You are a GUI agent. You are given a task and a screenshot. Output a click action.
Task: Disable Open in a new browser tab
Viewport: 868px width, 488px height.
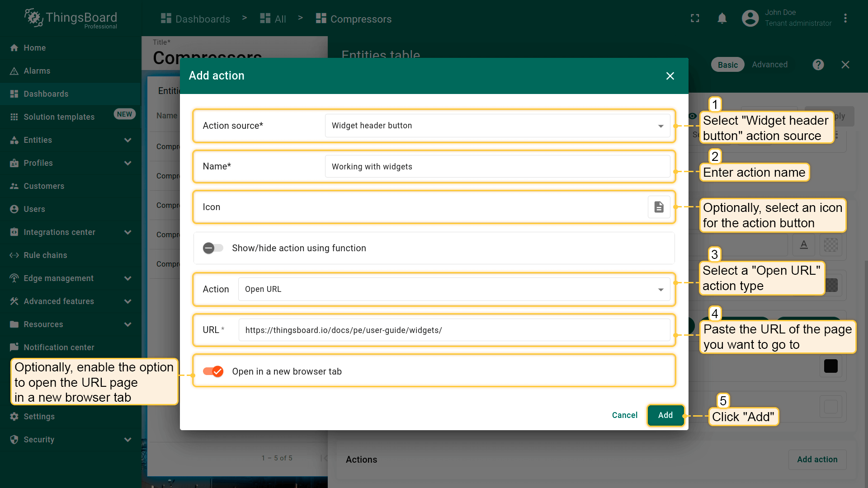213,371
